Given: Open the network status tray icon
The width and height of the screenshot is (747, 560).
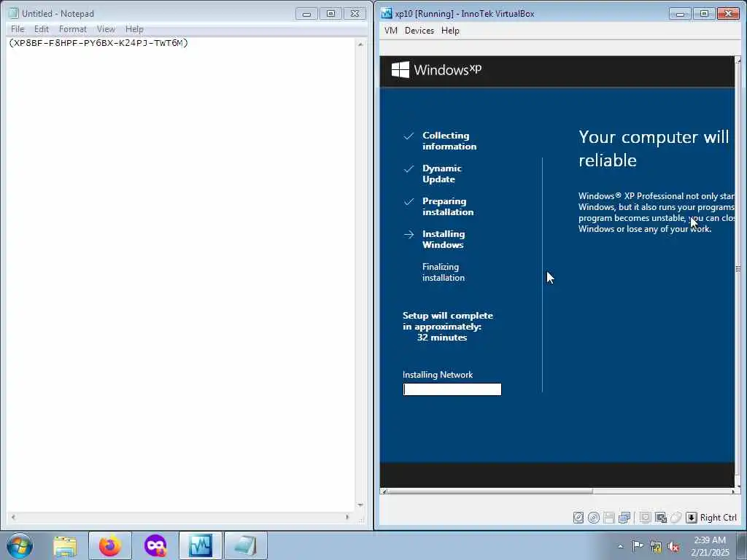Looking at the screenshot, I should click(656, 547).
